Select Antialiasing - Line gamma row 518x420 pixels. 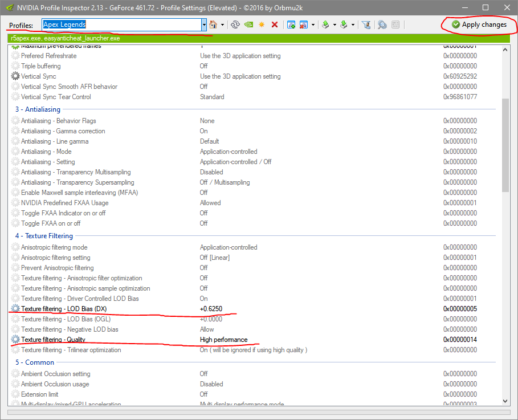point(254,141)
